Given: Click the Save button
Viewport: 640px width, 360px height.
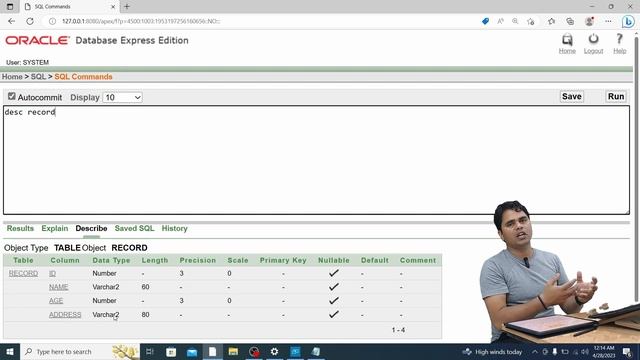Looking at the screenshot, I should (571, 96).
